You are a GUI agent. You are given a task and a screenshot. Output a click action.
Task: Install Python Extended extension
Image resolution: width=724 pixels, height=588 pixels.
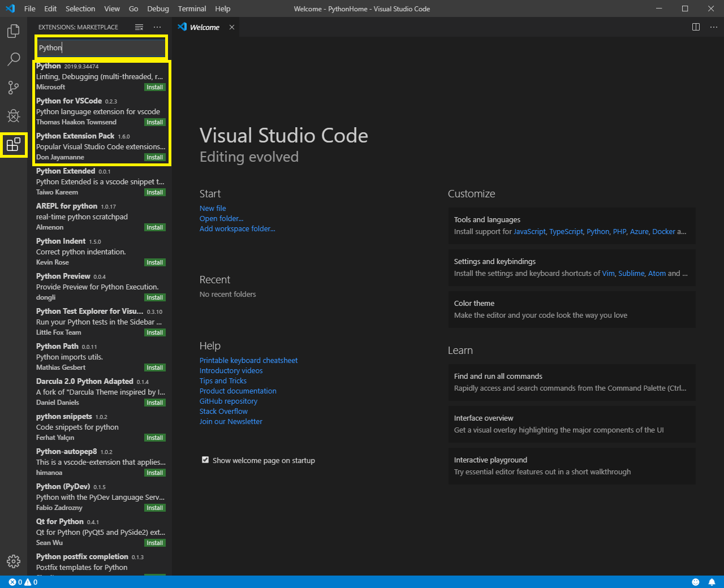click(x=154, y=192)
